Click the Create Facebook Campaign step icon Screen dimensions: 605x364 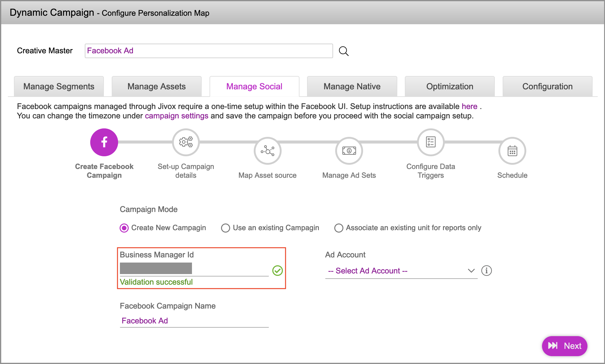tap(104, 142)
